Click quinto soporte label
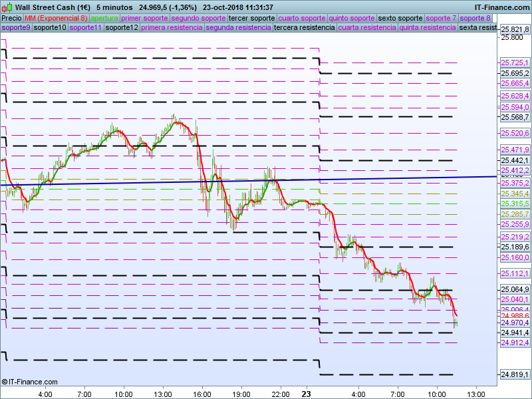532x399 pixels. click(352, 18)
